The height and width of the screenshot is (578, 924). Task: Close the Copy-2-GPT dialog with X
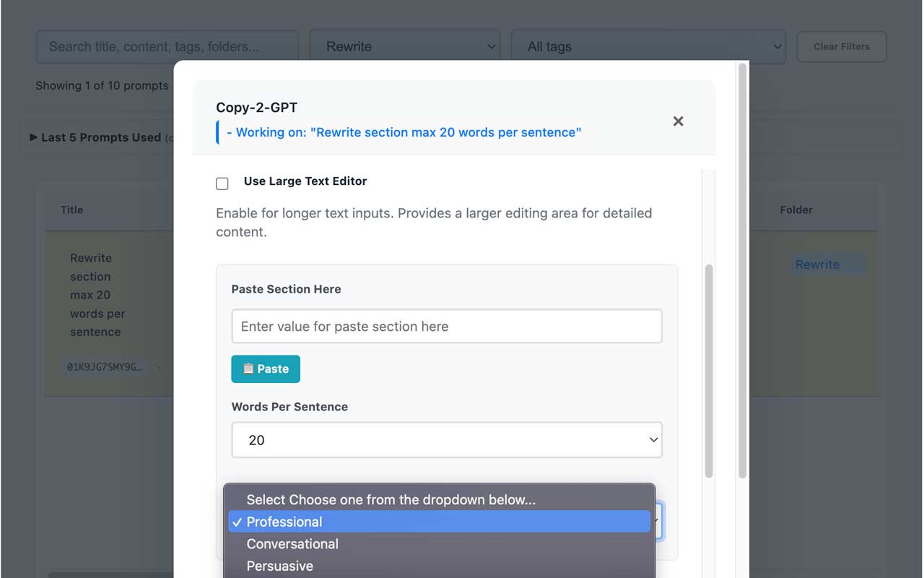(678, 121)
